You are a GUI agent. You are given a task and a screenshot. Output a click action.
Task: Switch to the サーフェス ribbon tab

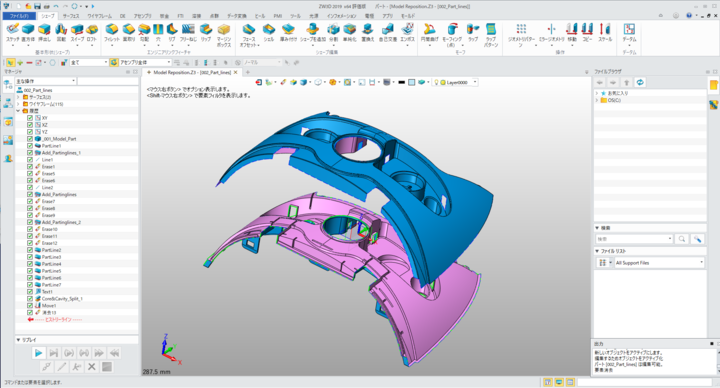point(71,16)
